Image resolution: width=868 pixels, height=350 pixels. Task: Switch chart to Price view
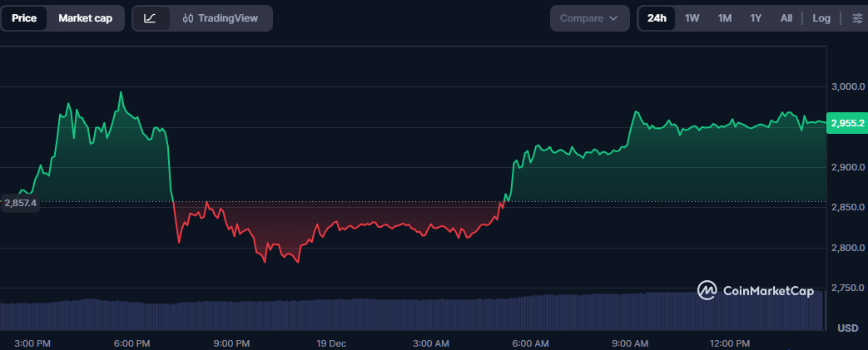click(x=24, y=18)
